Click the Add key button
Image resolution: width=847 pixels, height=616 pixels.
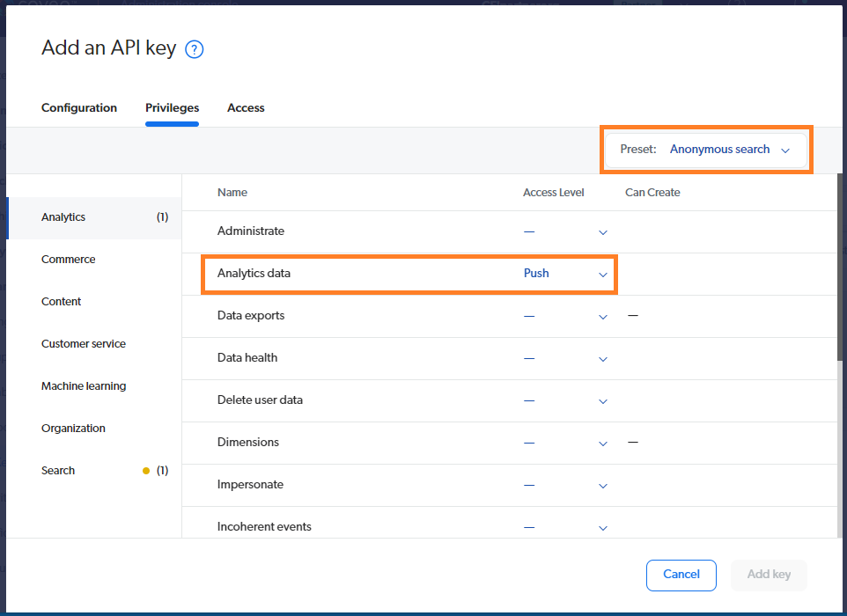769,575
